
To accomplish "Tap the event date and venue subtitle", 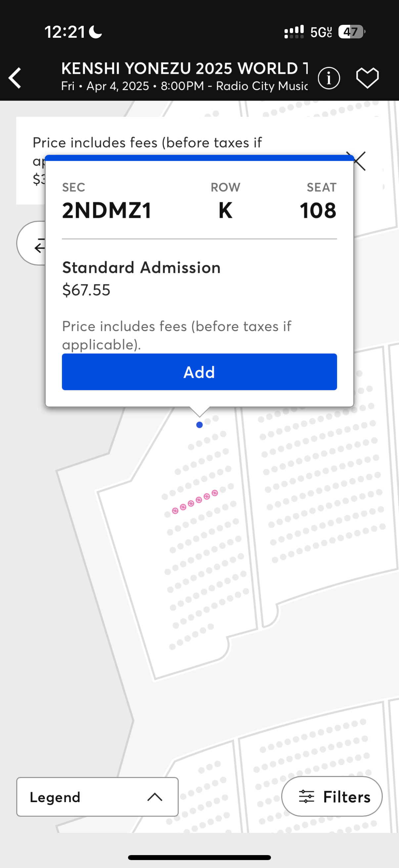I will (185, 86).
